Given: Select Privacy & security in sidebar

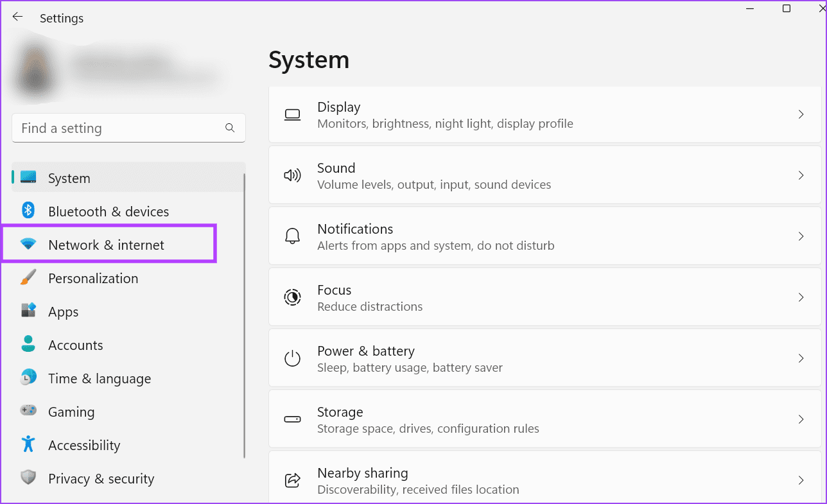Looking at the screenshot, I should (128, 478).
